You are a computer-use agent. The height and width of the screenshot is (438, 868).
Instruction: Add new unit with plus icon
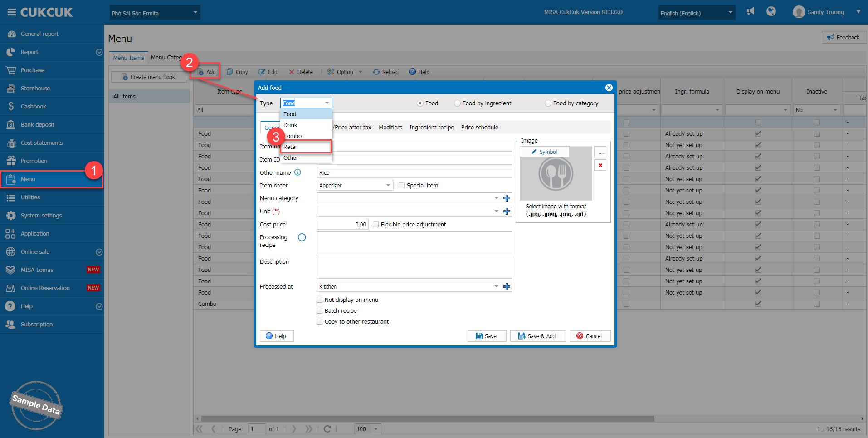coord(507,212)
